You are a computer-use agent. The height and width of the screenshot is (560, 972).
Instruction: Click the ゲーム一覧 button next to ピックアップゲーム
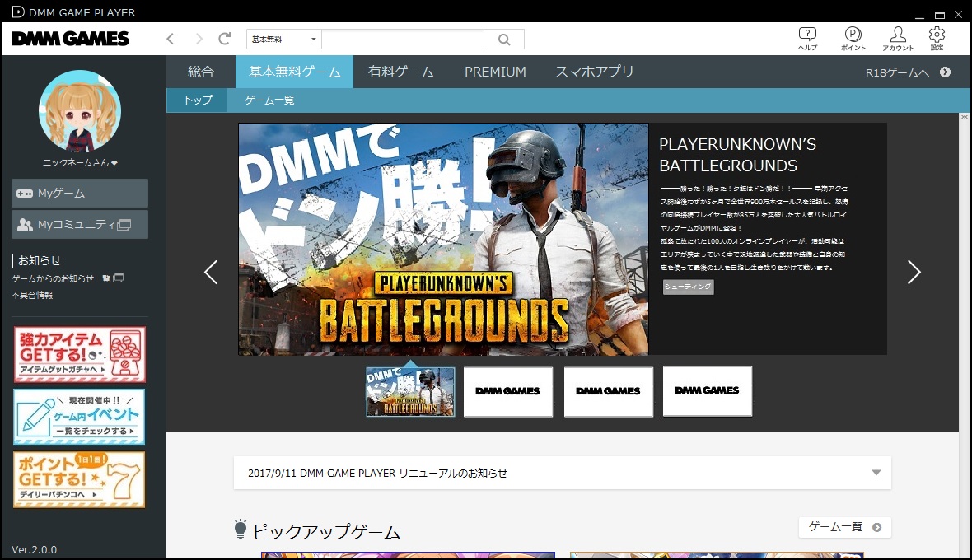tap(843, 527)
